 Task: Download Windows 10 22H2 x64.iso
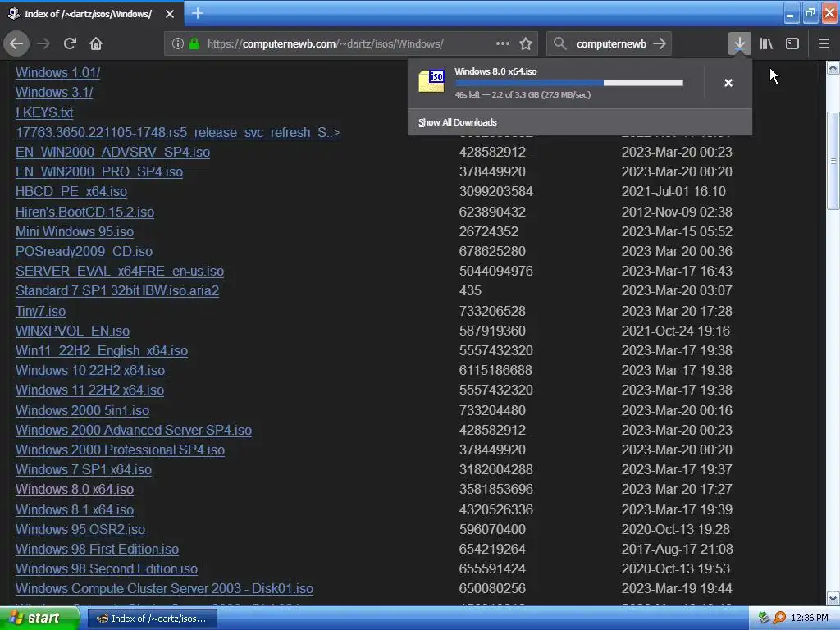coord(90,370)
